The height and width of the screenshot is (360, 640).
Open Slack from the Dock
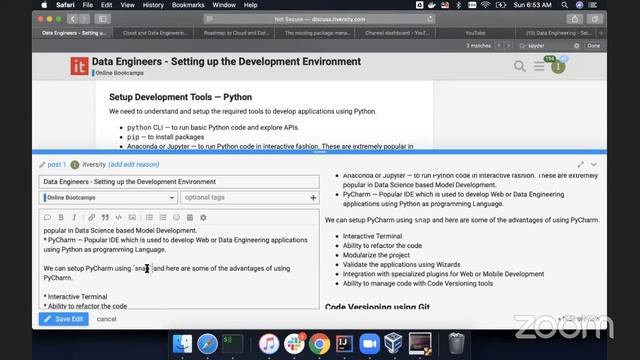pyautogui.click(x=294, y=343)
